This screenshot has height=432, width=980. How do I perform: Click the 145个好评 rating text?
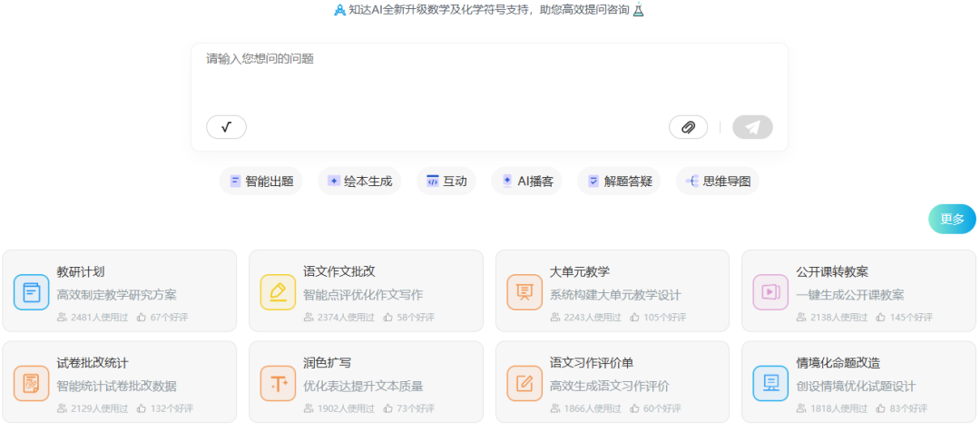pyautogui.click(x=911, y=317)
